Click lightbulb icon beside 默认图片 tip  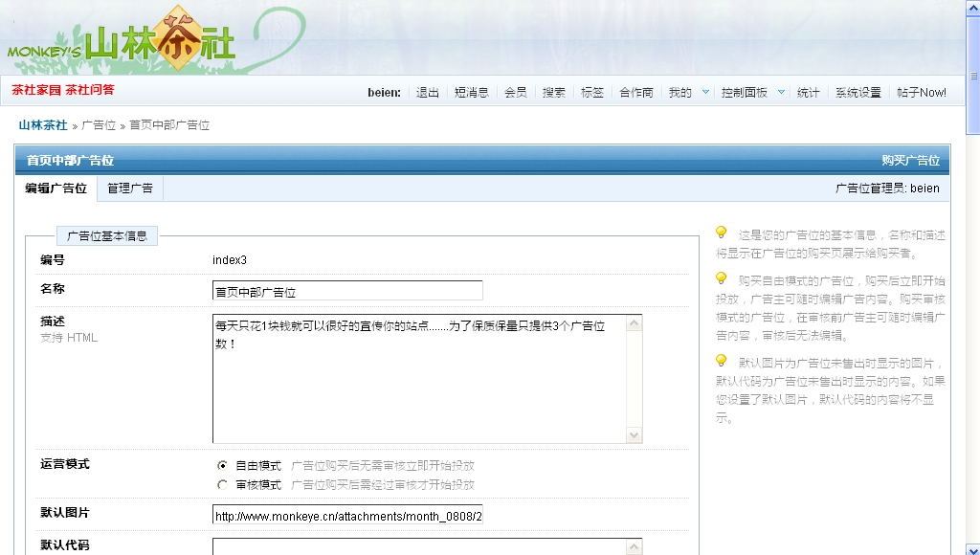click(722, 361)
